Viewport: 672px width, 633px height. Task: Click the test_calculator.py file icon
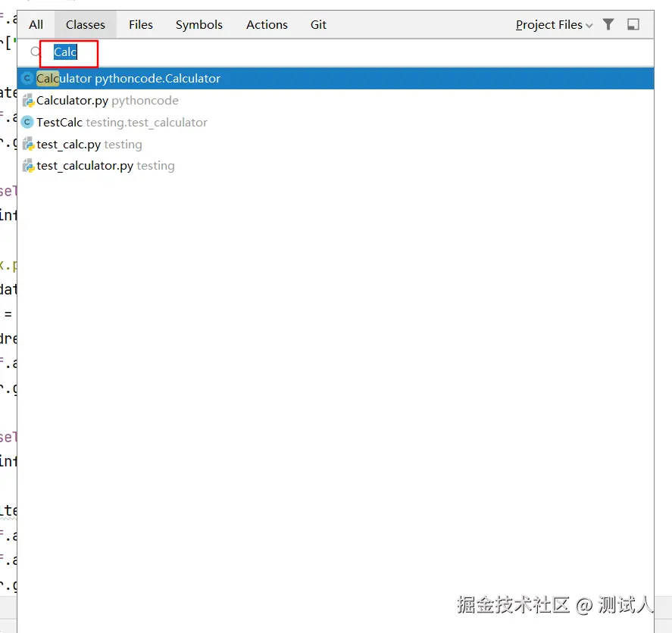coord(28,166)
